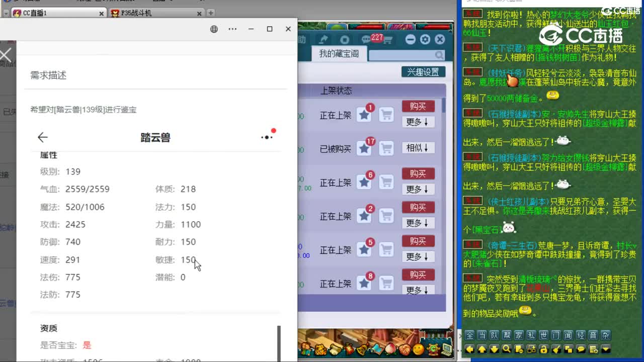Expand 更多 in the star badge 6 row
Image resolution: width=644 pixels, height=362 pixels.
(x=418, y=189)
